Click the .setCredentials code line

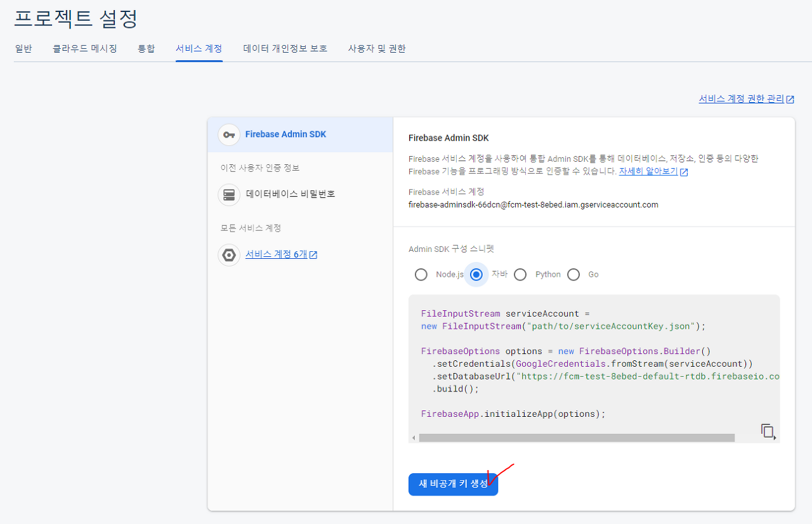point(593,364)
